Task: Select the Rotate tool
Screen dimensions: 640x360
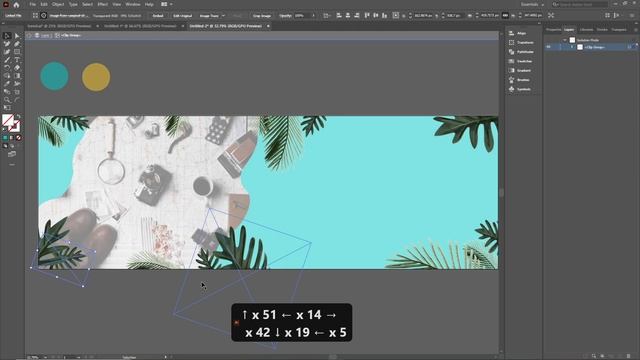Action: pos(7,68)
